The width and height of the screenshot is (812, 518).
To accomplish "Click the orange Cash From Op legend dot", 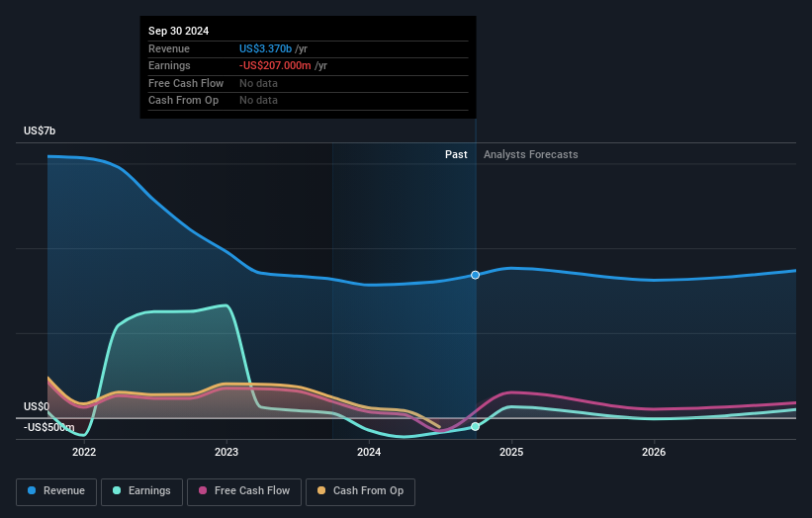I will pyautogui.click(x=321, y=490).
